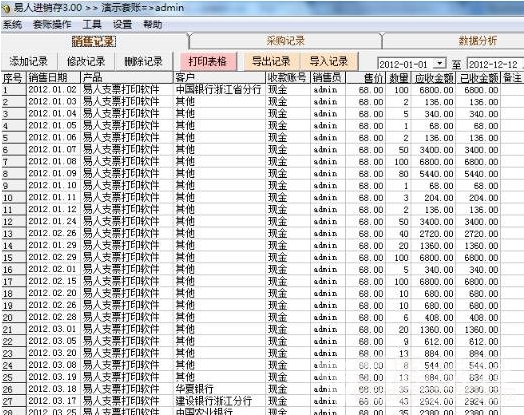The width and height of the screenshot is (524, 415).
Task: Open the 帮助 menu
Action: pyautogui.click(x=152, y=25)
